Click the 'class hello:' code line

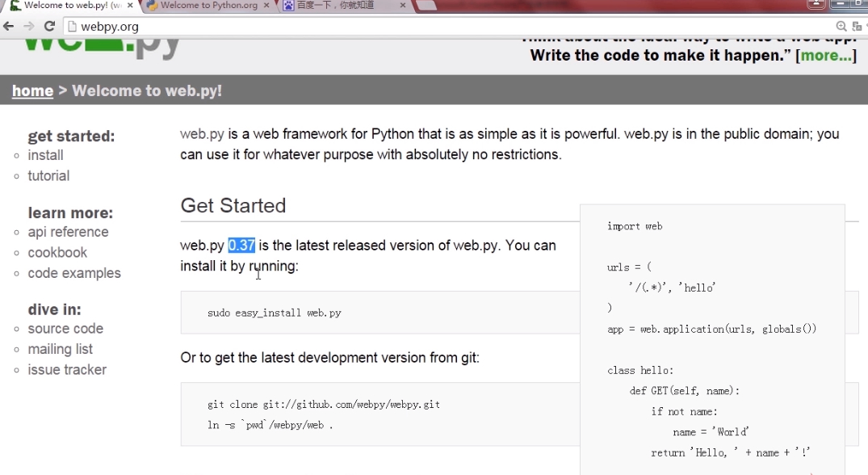pos(640,370)
